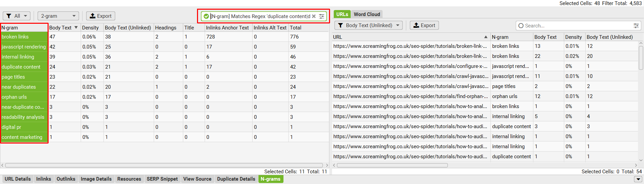Switch to the URLs tab
644x184 pixels.
tap(342, 14)
